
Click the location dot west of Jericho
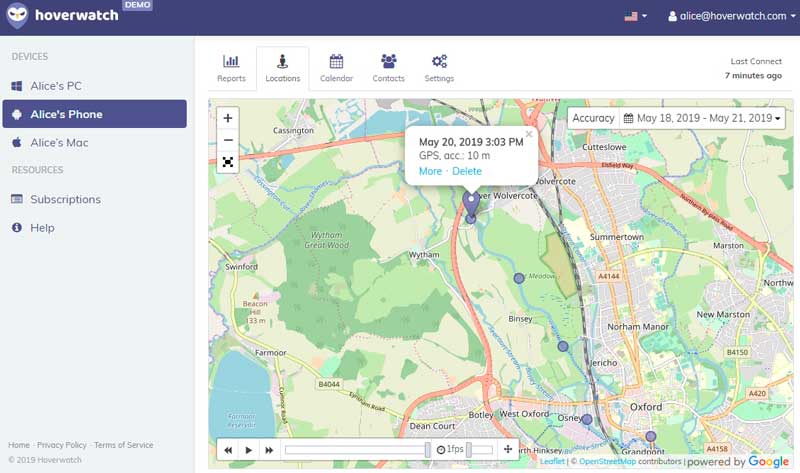click(563, 346)
